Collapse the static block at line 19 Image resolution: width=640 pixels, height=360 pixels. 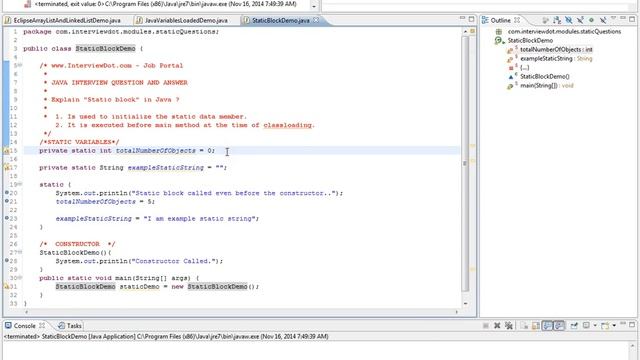[20, 184]
